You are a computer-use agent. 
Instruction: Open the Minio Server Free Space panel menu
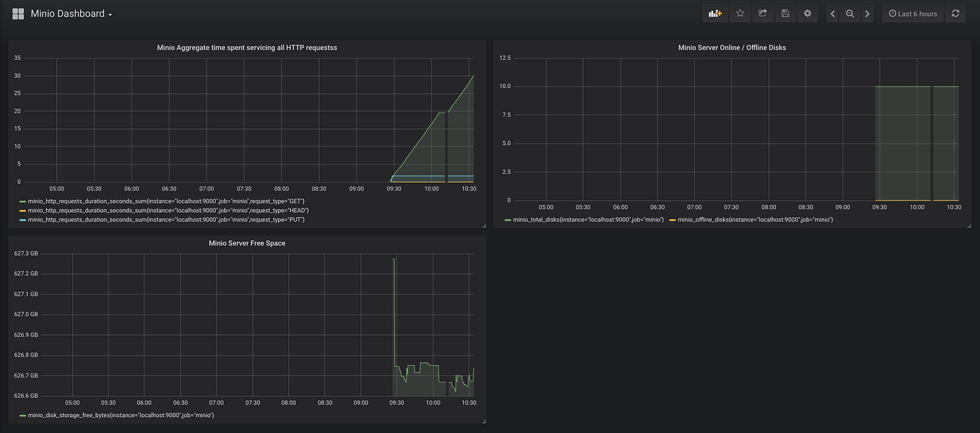247,243
